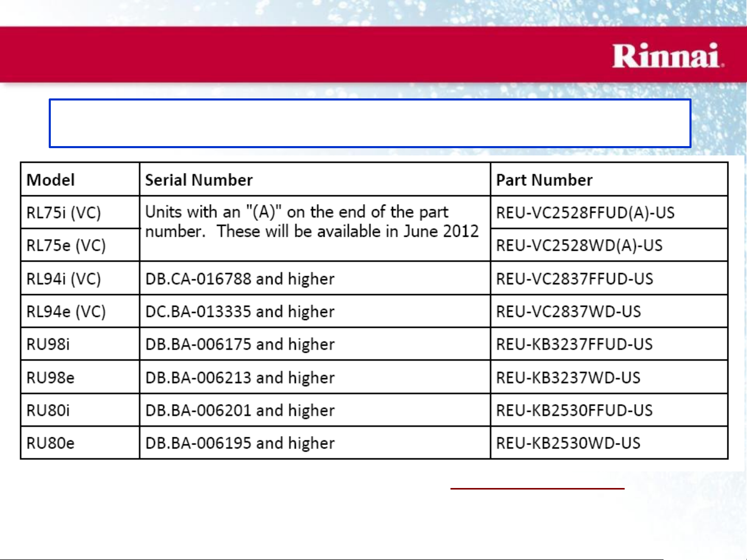This screenshot has width=747, height=560.
Task: Click serial number DC.BA-013335 and higher
Action: coord(240,311)
